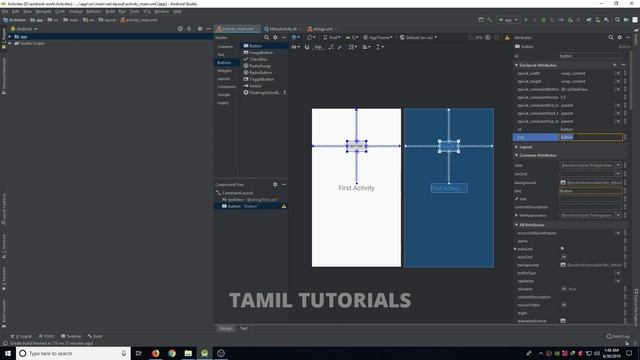
Task: Toggle cursorVisible checkbox
Action: click(564, 305)
